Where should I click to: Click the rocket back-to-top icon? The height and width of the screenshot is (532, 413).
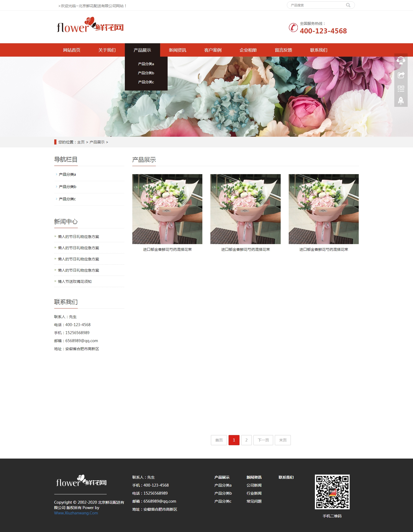pos(401,101)
